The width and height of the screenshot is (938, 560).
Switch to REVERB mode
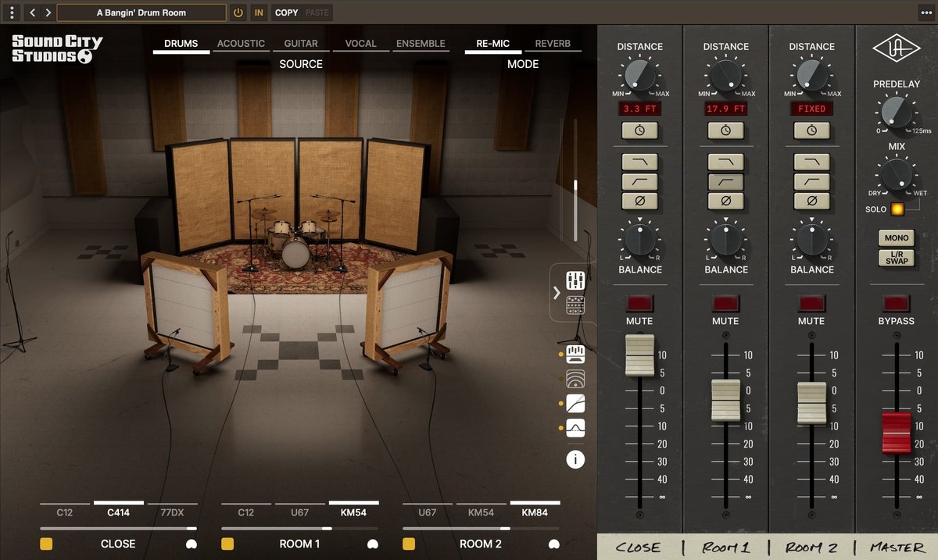coord(553,44)
